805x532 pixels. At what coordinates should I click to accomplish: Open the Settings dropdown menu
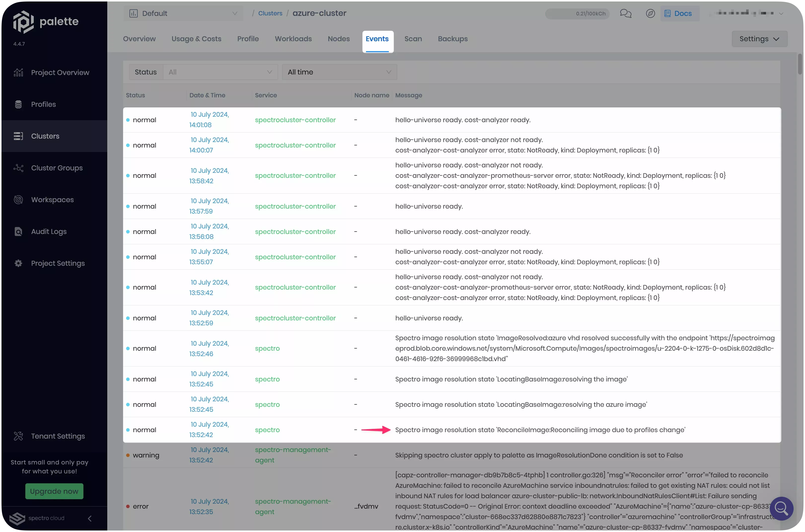click(760, 39)
